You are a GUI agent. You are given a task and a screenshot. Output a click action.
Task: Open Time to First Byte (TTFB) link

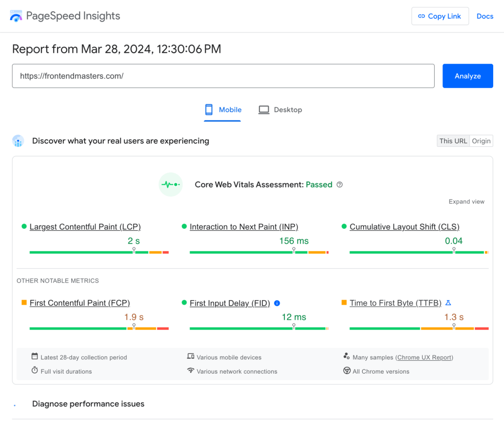(395, 303)
